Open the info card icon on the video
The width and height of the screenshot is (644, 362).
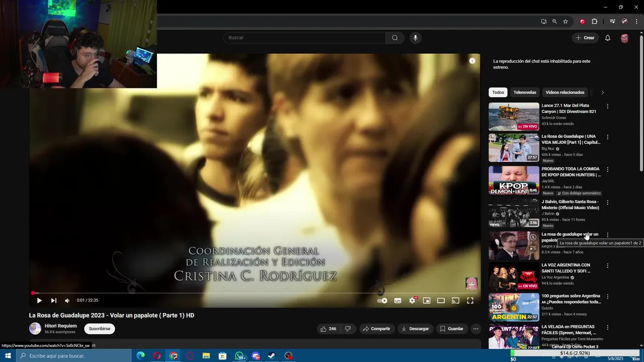(472, 61)
